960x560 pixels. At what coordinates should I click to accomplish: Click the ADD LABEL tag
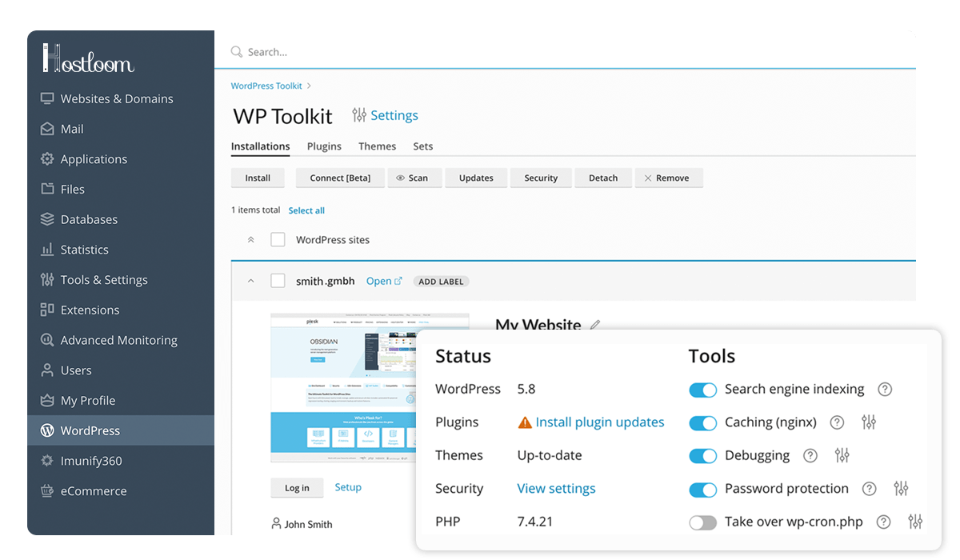pyautogui.click(x=441, y=282)
